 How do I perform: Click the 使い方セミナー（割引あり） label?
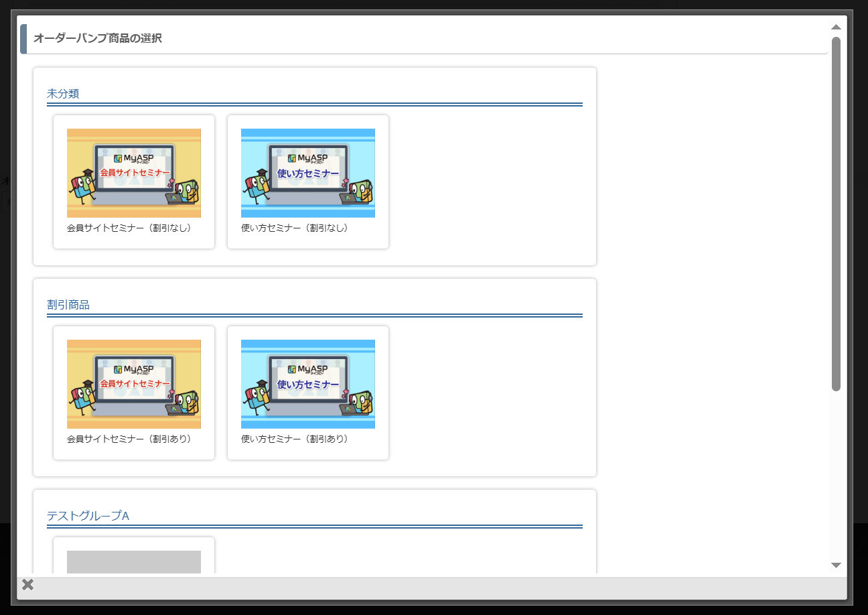295,439
